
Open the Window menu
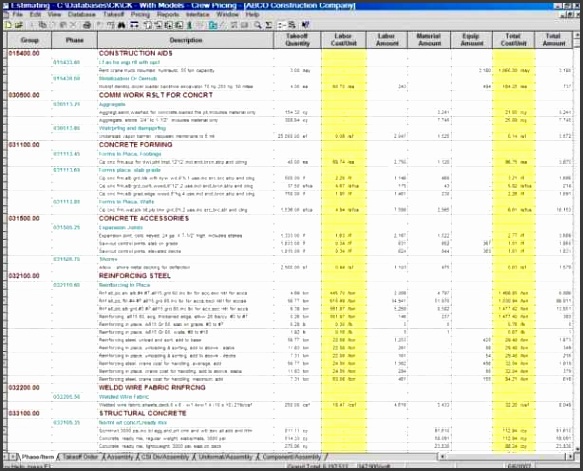228,14
